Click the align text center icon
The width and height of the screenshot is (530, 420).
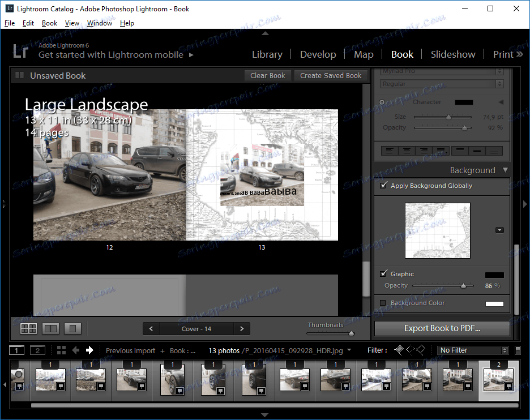407,151
